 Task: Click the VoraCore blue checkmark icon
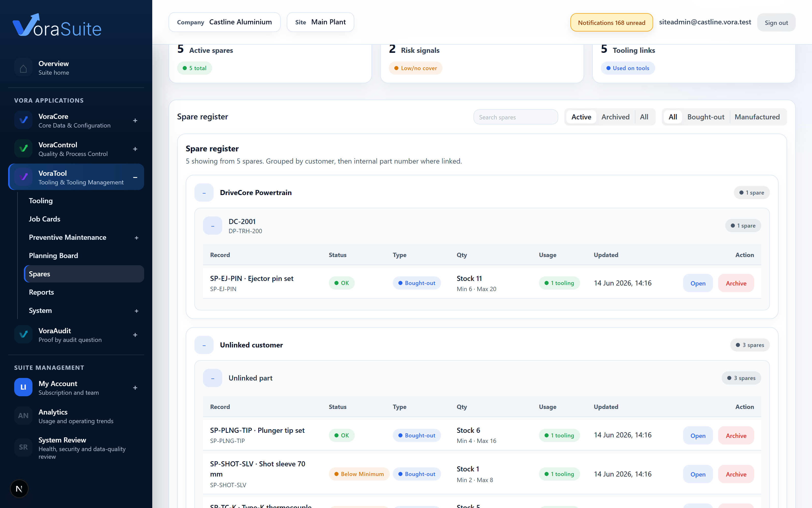pyautogui.click(x=23, y=120)
